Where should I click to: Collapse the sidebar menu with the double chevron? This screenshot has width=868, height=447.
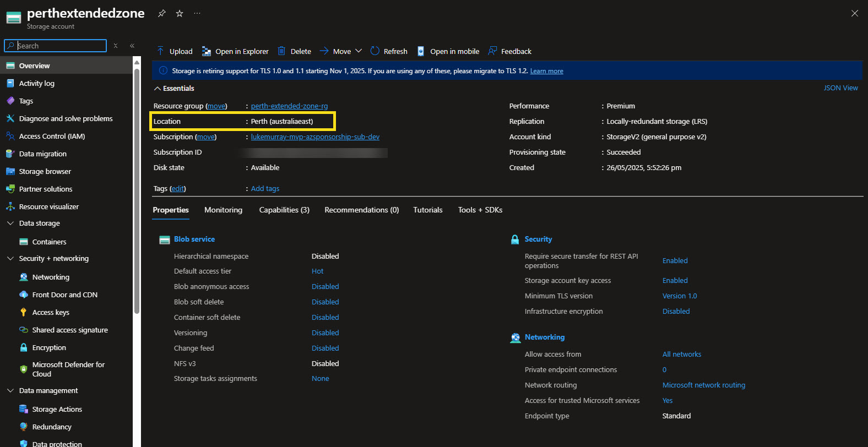pyautogui.click(x=132, y=46)
